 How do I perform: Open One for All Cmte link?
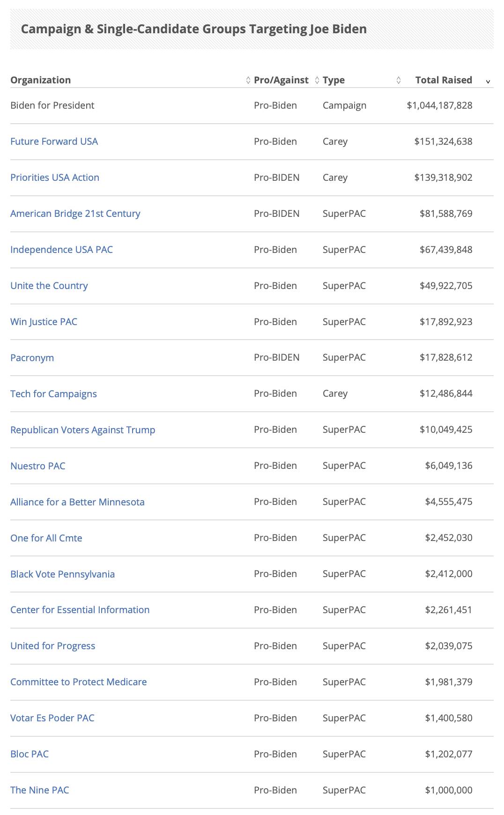(46, 538)
